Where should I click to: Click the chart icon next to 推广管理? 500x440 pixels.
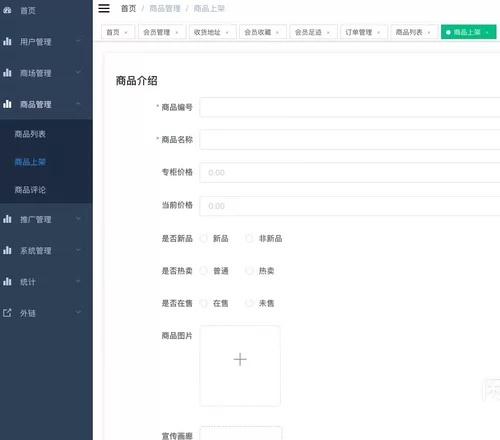pyautogui.click(x=7, y=219)
